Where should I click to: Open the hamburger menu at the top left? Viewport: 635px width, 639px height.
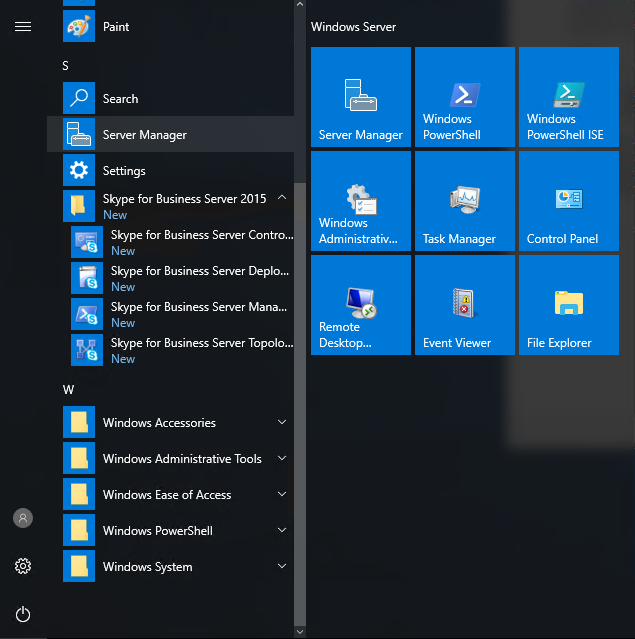click(23, 26)
